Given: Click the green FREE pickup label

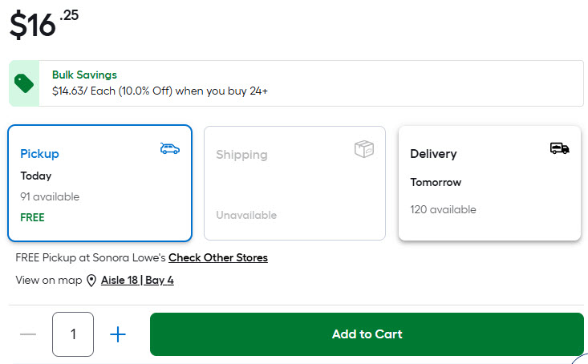Looking at the screenshot, I should 32,217.
